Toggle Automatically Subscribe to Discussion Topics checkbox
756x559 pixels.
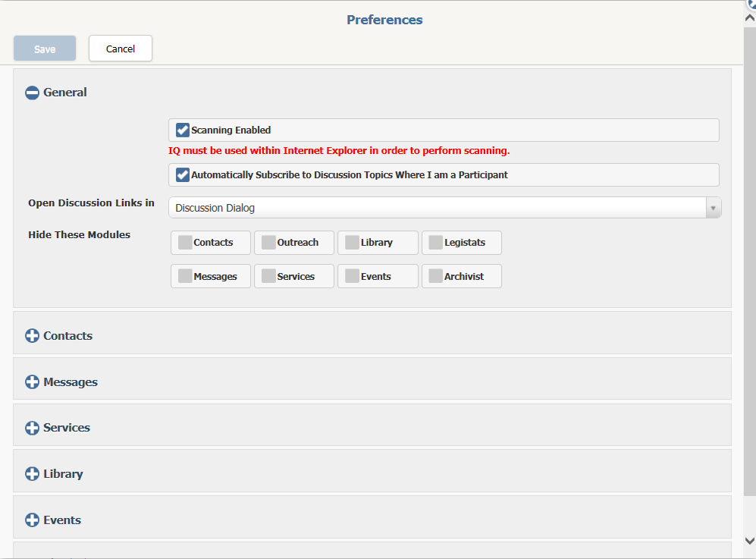182,174
